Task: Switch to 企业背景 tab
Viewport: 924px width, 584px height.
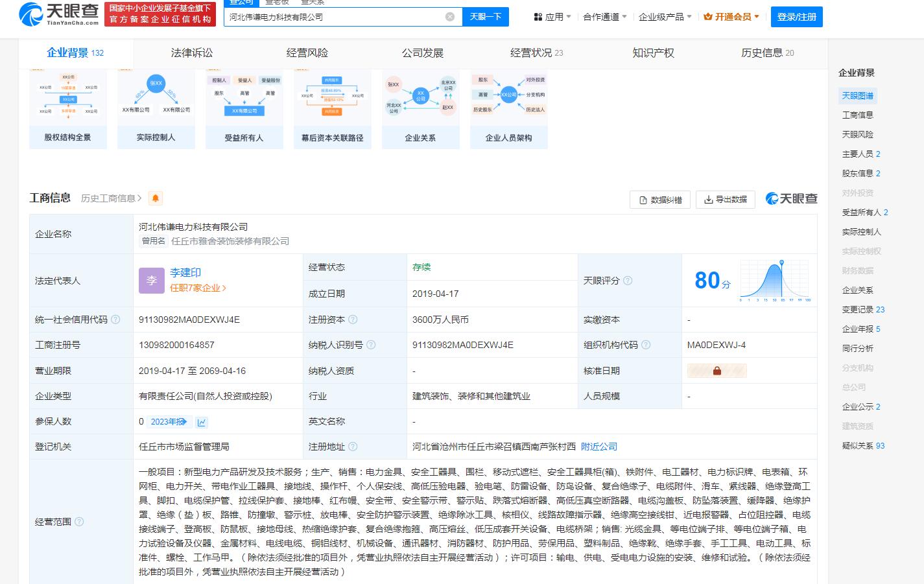Action: [x=75, y=53]
